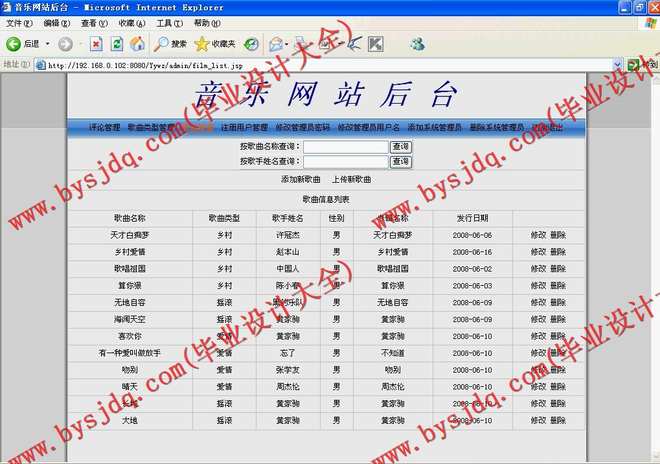
Task: Click the Mail envelope toolbar icon
Action: click(x=275, y=44)
